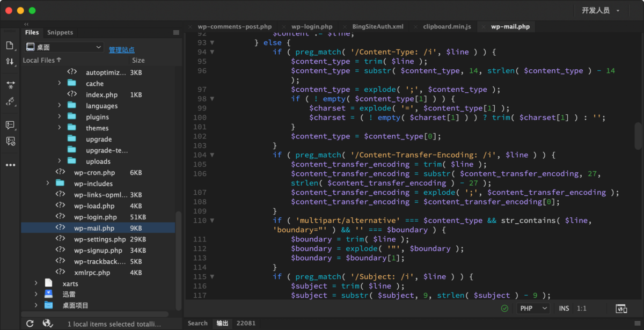Click the Apply Comment icon
This screenshot has width=644, height=330.
click(10, 125)
